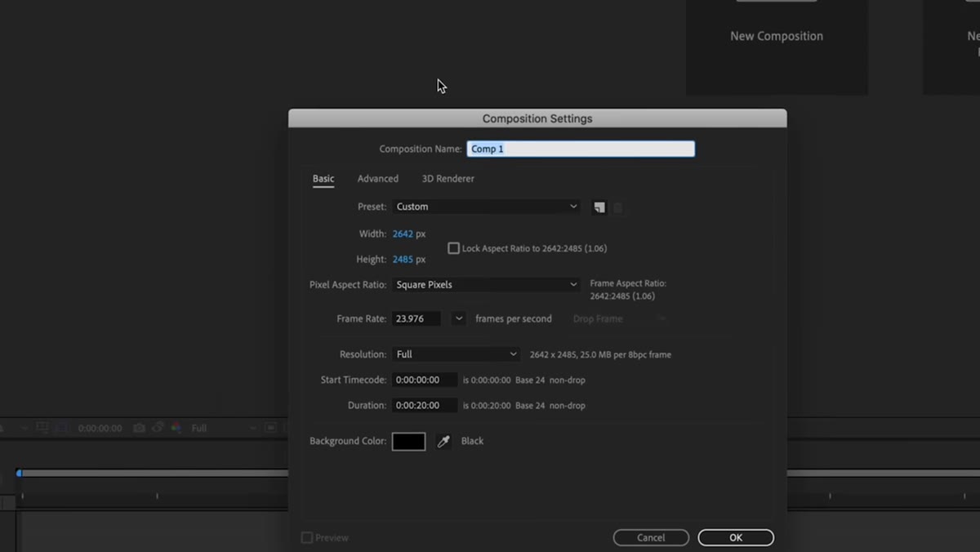
Task: Click the New Composition card behind the dialog
Action: 777,47
